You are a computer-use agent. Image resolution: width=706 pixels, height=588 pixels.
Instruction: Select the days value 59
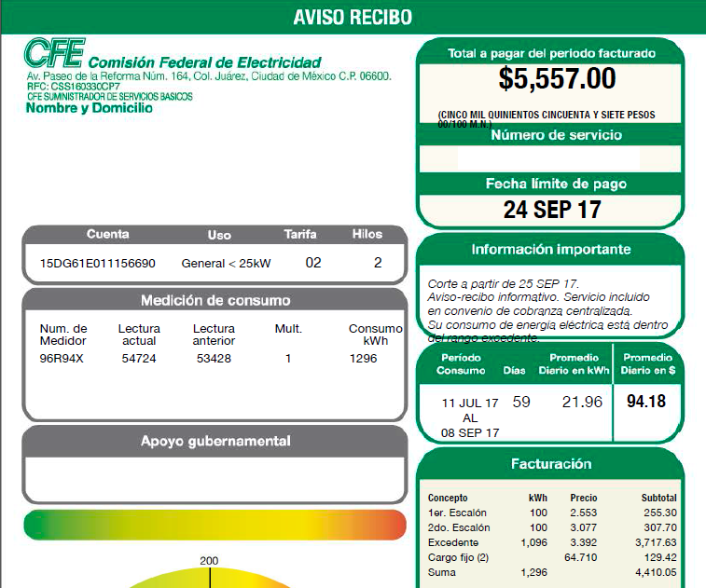[x=521, y=402]
